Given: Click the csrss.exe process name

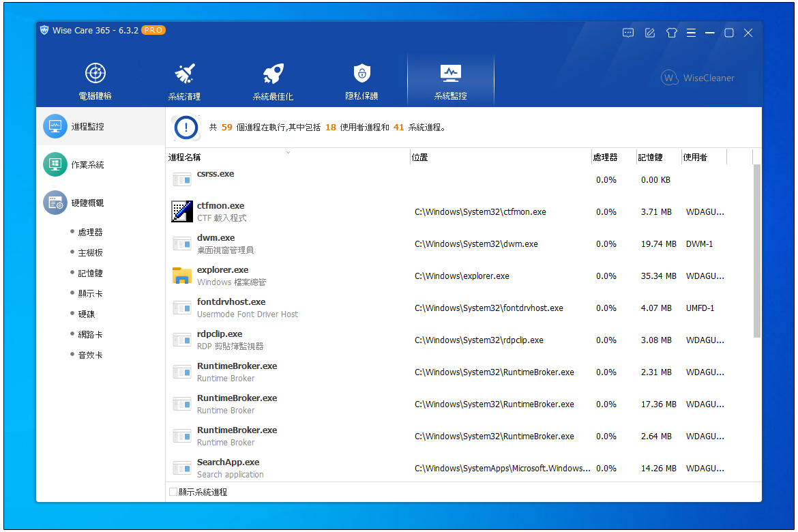Looking at the screenshot, I should (x=216, y=174).
